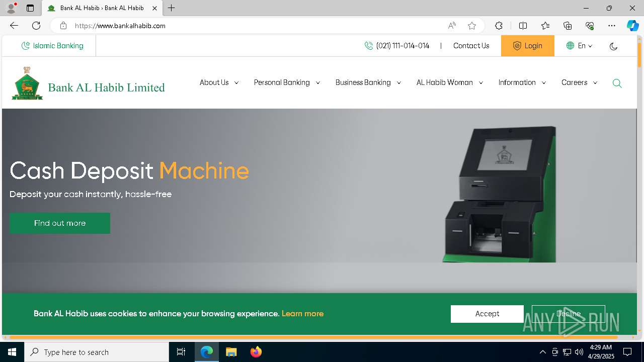Viewport: 644px width, 362px height.
Task: Accept the cookies
Action: [487, 314]
